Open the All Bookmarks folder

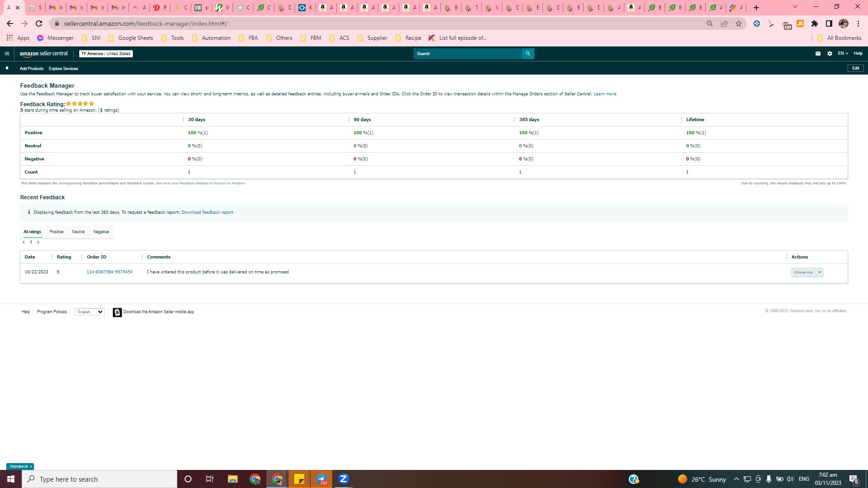[x=840, y=38]
